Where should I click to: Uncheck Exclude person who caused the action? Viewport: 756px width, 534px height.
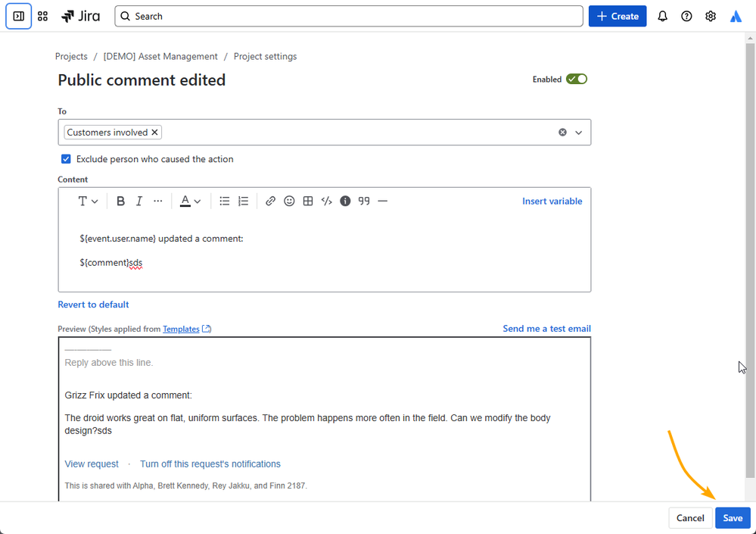66,159
